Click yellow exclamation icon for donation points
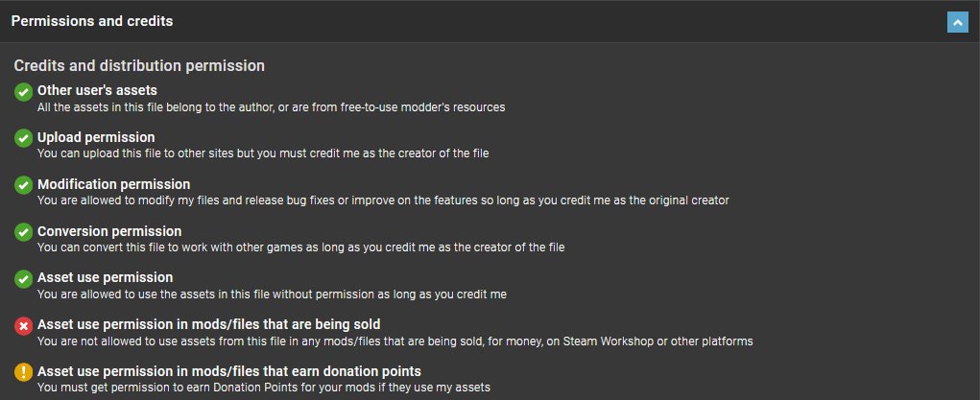Image resolution: width=980 pixels, height=400 pixels. coord(23,372)
